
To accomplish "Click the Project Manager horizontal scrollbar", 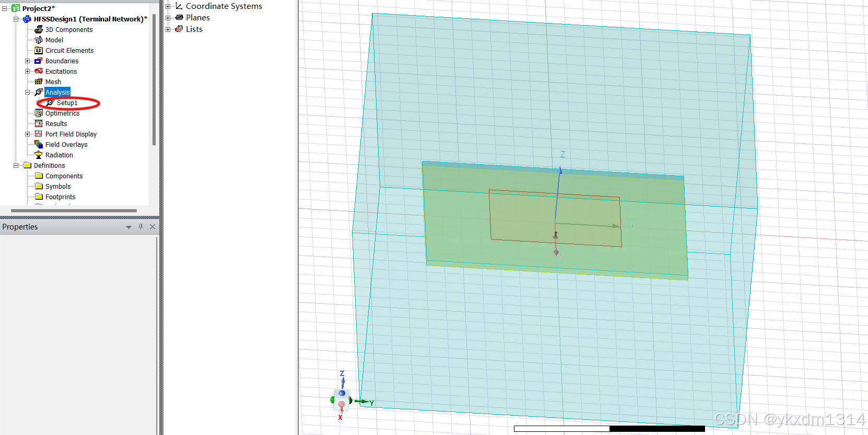I will (74, 211).
